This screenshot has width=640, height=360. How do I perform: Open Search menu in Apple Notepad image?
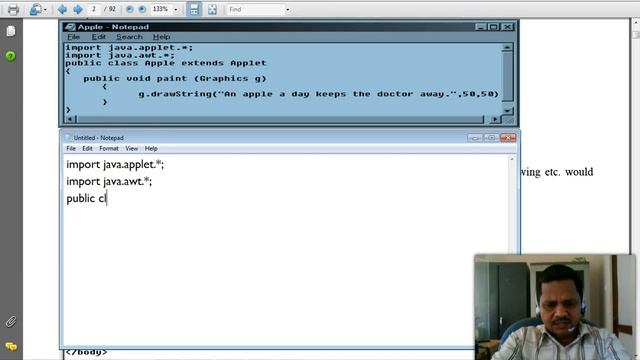(129, 37)
